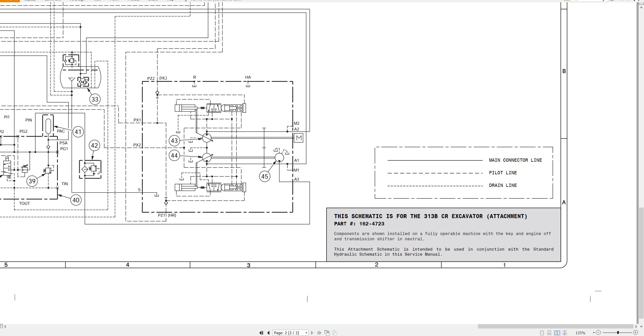This screenshot has width=644, height=336.
Task: Click the PILOT LINE legend text
Action: (x=503, y=173)
